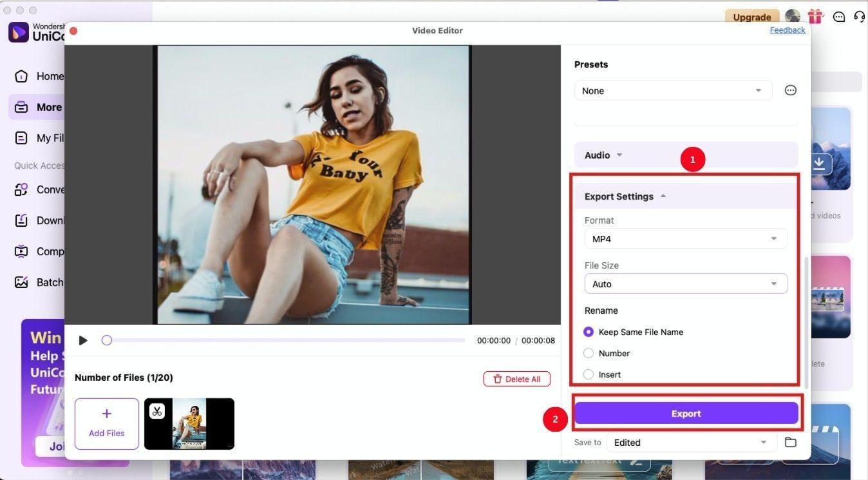Click the Compressor sidebar icon
This screenshot has width=868, height=480.
point(21,251)
